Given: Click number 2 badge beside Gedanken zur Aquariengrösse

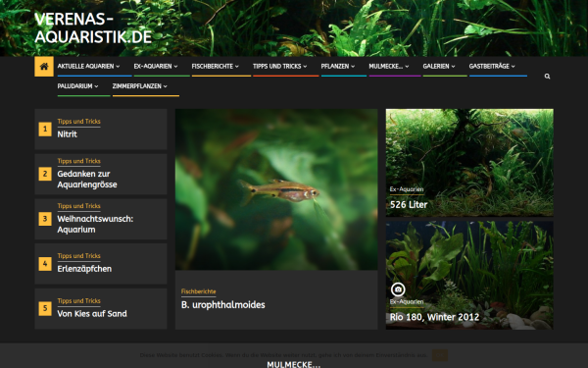Looking at the screenshot, I should tap(45, 174).
